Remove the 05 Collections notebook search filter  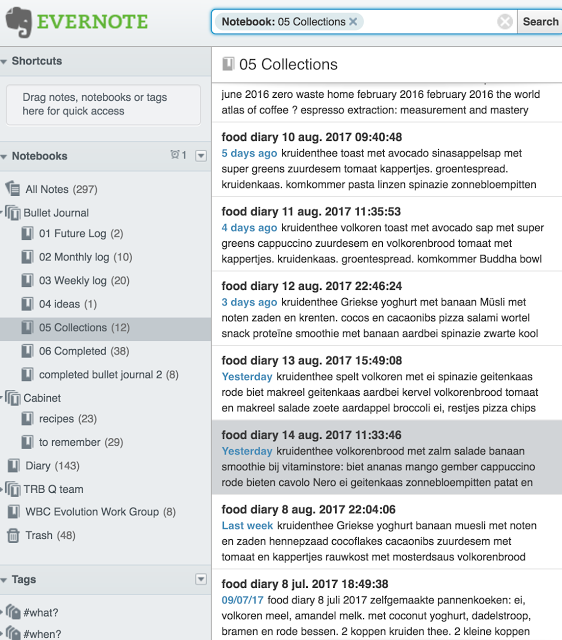[353, 22]
